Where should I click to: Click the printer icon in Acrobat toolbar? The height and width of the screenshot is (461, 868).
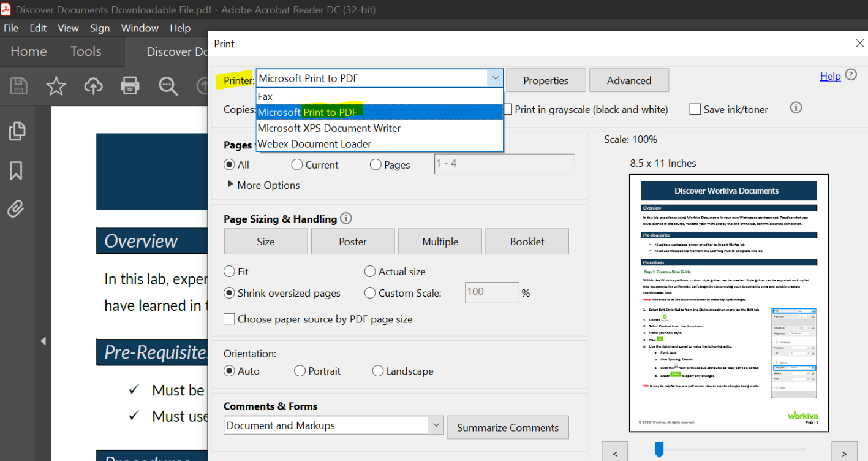click(130, 86)
